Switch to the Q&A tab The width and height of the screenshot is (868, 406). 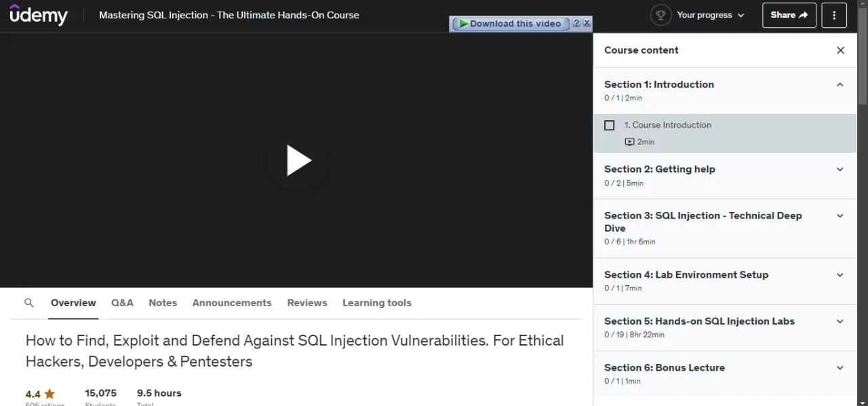click(122, 303)
